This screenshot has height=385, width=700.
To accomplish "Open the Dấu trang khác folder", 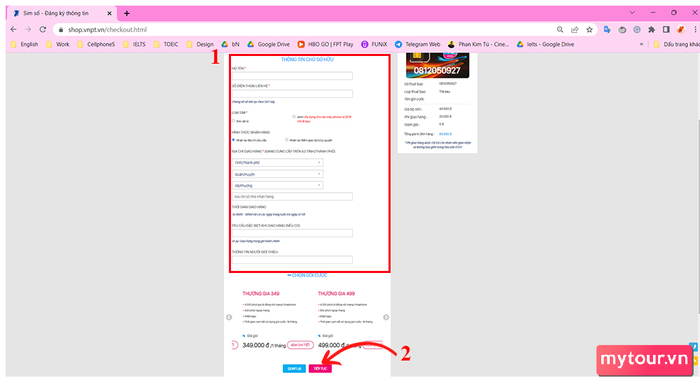I will pos(676,44).
